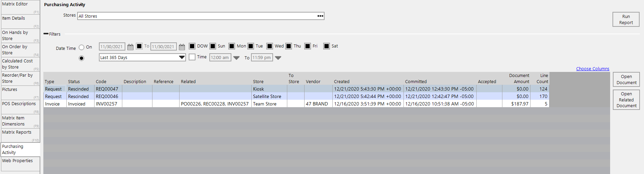The width and height of the screenshot is (644, 174).
Task: Click the Satellite Store cell
Action: [269, 96]
